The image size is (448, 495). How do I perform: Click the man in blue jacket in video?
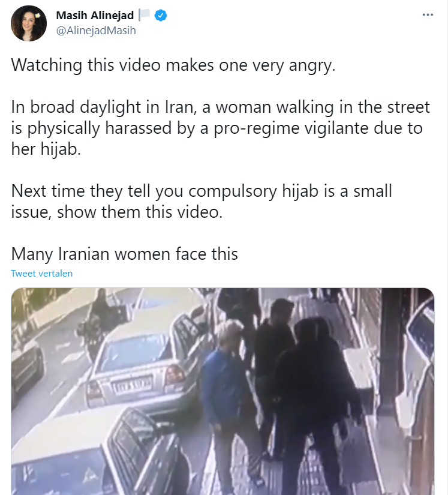pyautogui.click(x=228, y=401)
